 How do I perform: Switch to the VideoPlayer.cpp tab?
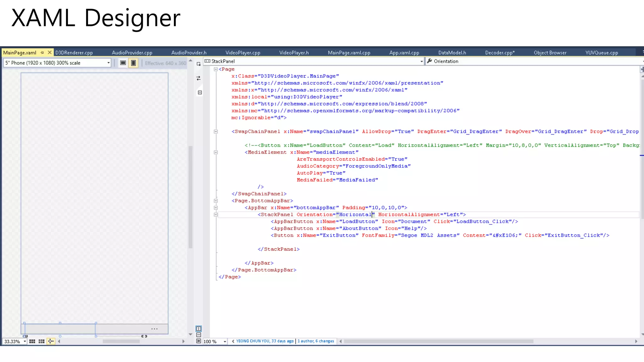[x=243, y=53]
